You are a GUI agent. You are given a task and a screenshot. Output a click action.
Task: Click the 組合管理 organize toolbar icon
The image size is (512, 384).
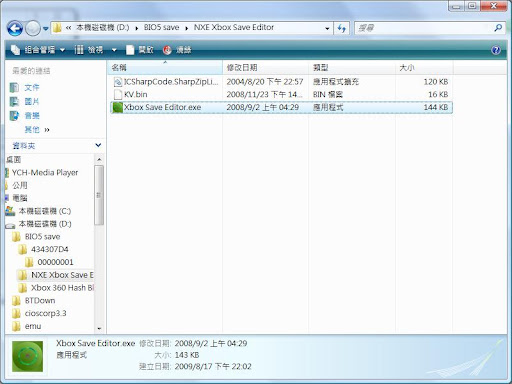click(x=16, y=50)
